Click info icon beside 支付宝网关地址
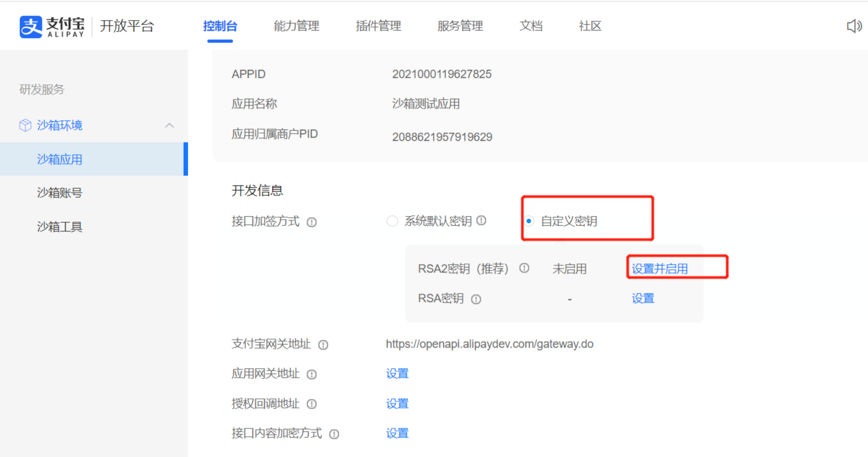 (x=323, y=345)
